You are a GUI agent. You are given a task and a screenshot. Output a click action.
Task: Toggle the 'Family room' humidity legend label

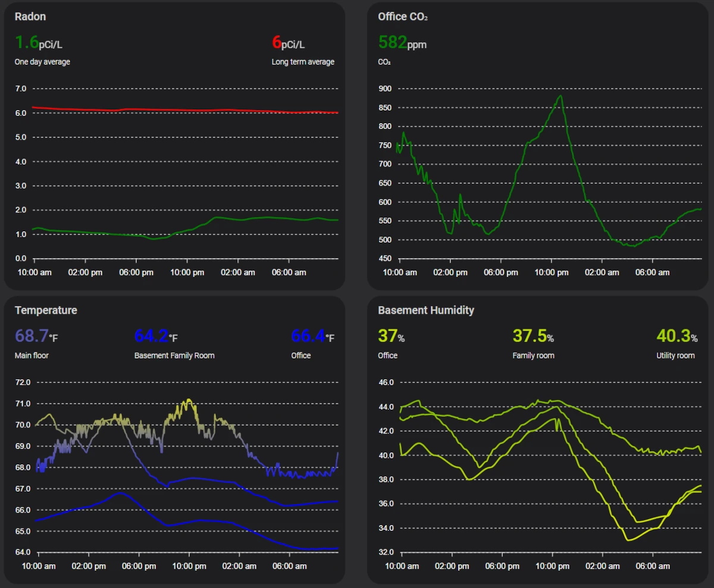tap(534, 355)
